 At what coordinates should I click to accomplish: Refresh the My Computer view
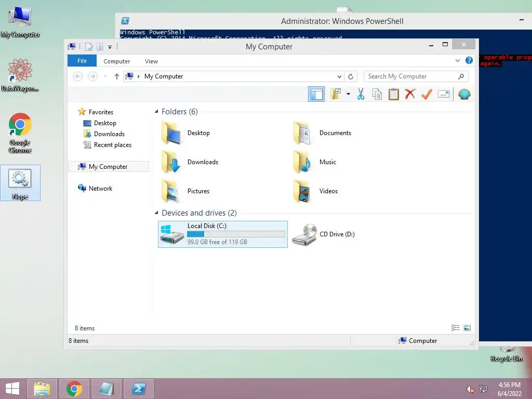tap(351, 76)
